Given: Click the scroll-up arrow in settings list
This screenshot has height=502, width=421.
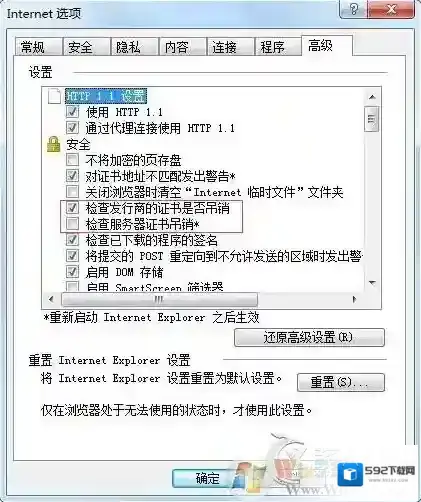Looking at the screenshot, I should point(372,97).
